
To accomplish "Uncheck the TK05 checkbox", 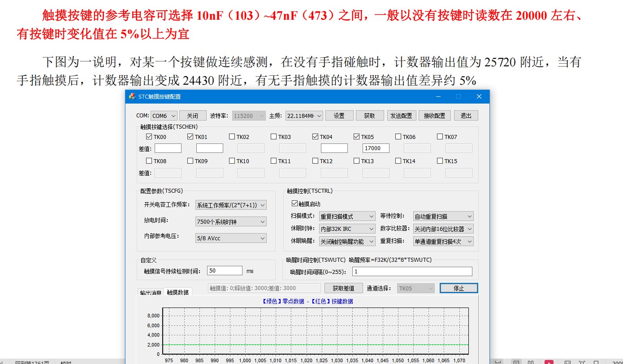I will [356, 137].
